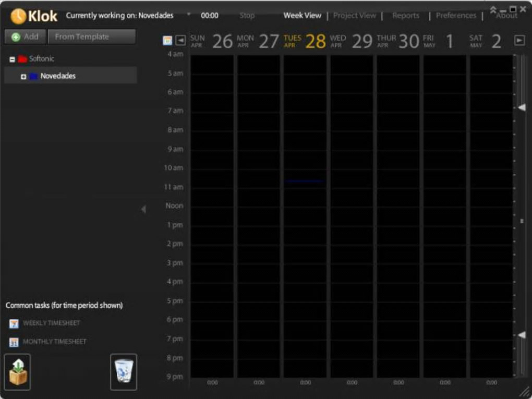Click the 'Noon' time label
The height and width of the screenshot is (399, 532).
(174, 205)
